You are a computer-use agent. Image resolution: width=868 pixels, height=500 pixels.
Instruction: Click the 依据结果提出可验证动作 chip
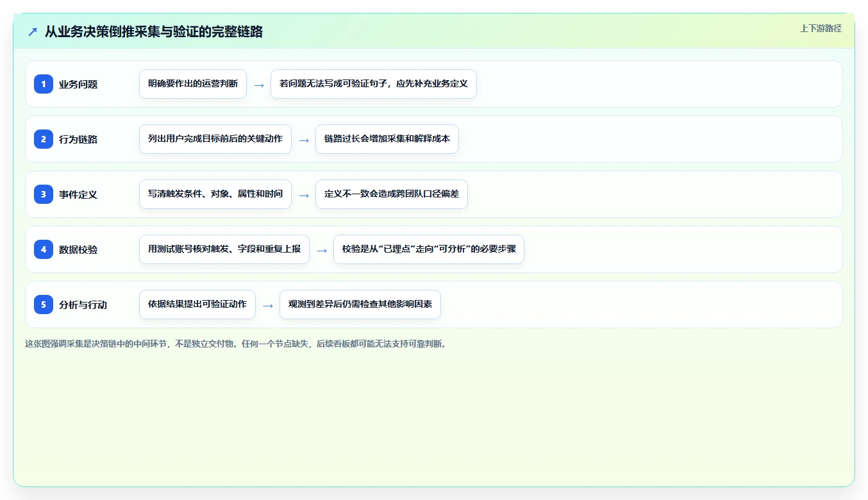tap(197, 304)
